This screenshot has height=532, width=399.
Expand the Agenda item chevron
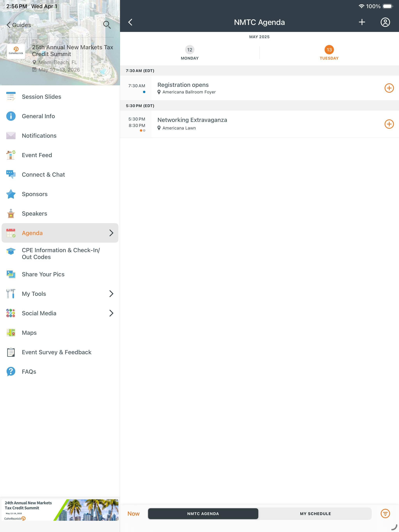(x=111, y=233)
